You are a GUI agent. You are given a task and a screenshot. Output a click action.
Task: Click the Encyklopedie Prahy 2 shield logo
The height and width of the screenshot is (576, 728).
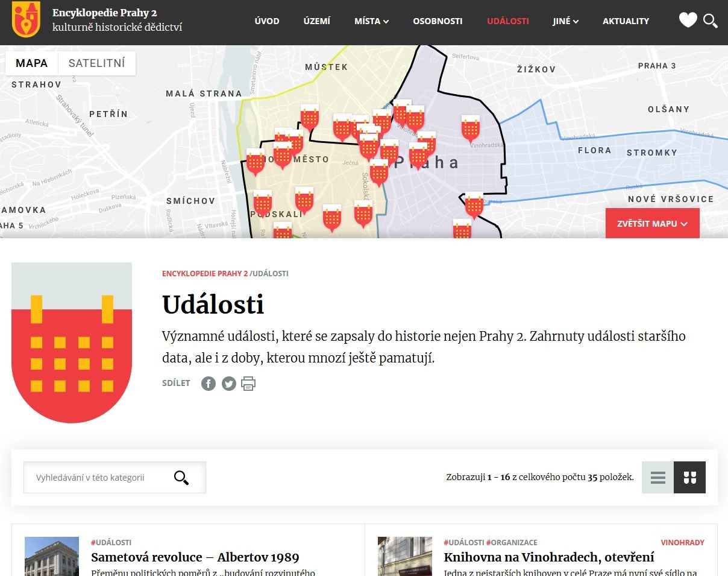[x=26, y=19]
